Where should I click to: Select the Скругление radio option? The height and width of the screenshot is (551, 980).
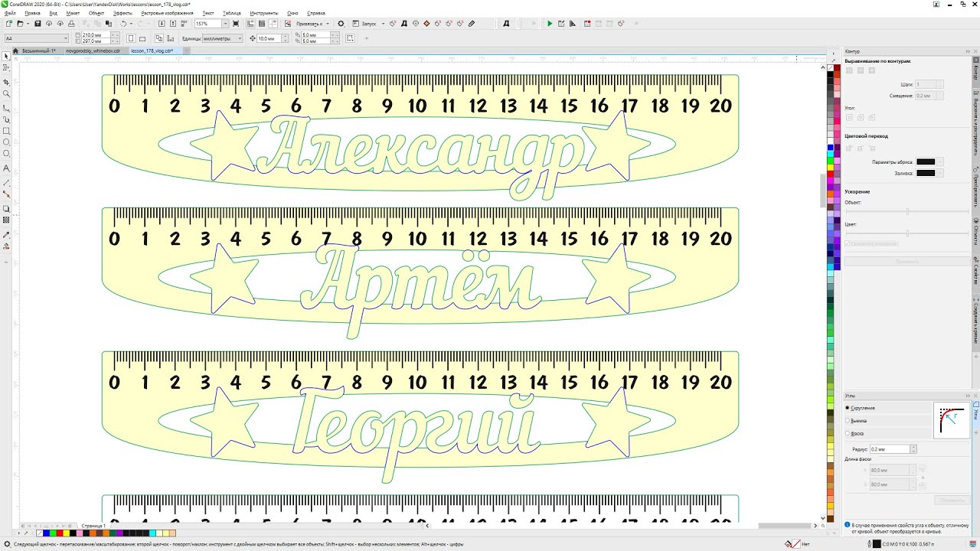(x=847, y=408)
